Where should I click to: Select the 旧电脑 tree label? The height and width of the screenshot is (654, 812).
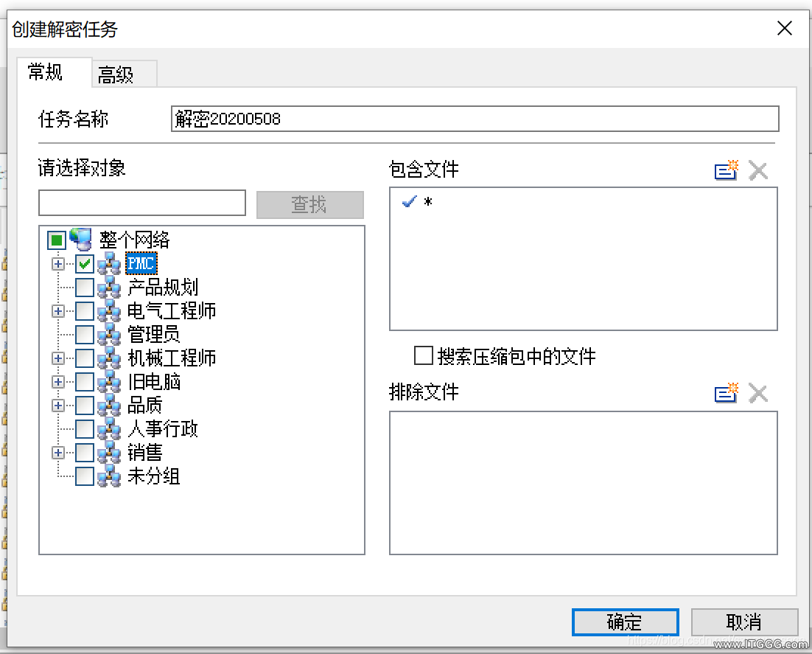(154, 382)
